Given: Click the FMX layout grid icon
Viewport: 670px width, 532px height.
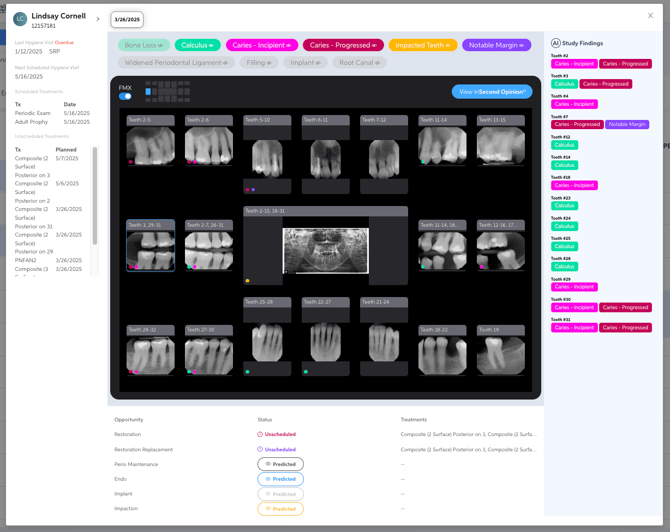Looking at the screenshot, I should pyautogui.click(x=167, y=91).
